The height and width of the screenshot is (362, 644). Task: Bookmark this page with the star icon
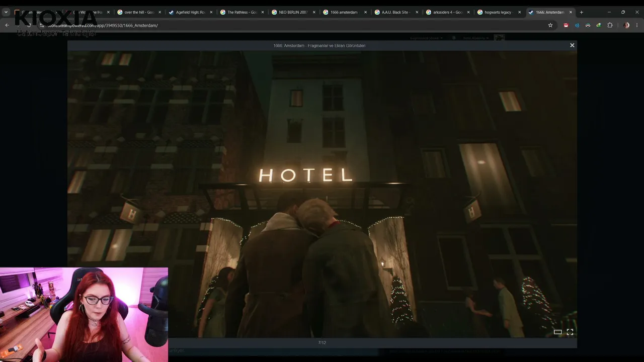click(x=550, y=25)
